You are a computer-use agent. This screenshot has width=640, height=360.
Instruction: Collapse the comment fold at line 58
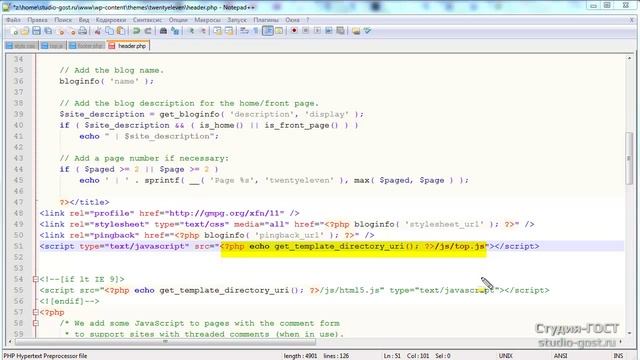(36, 323)
